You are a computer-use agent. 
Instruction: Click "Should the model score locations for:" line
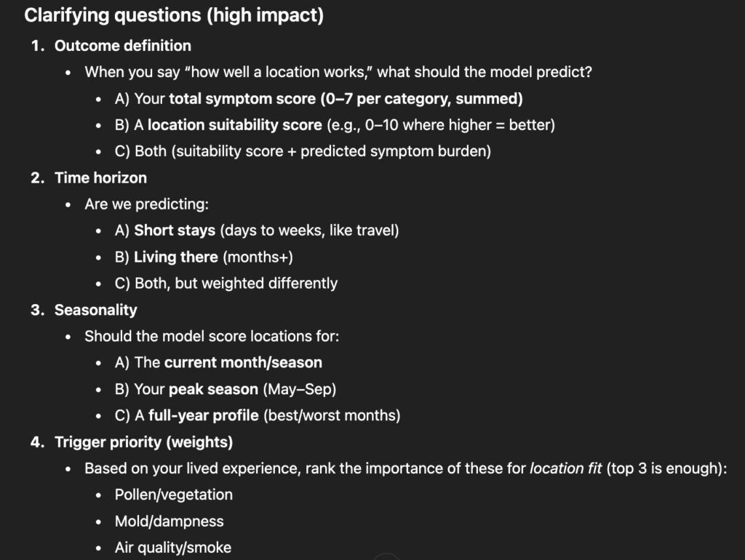[x=212, y=336]
